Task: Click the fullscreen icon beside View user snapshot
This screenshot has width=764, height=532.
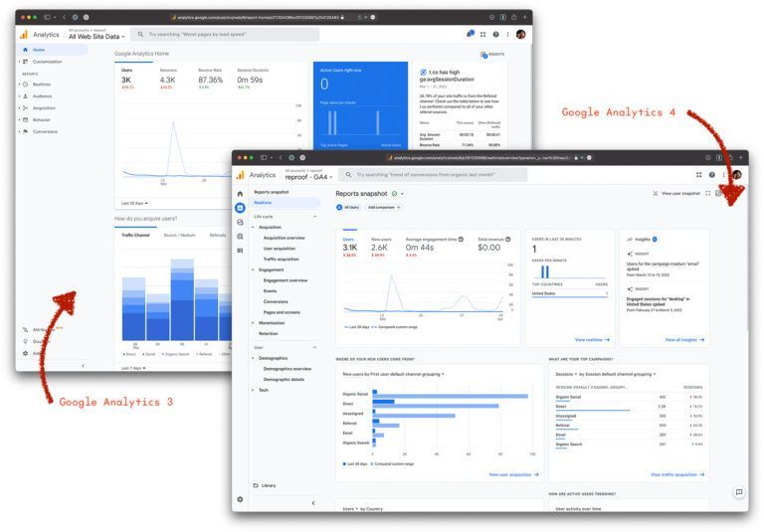Action: (708, 194)
